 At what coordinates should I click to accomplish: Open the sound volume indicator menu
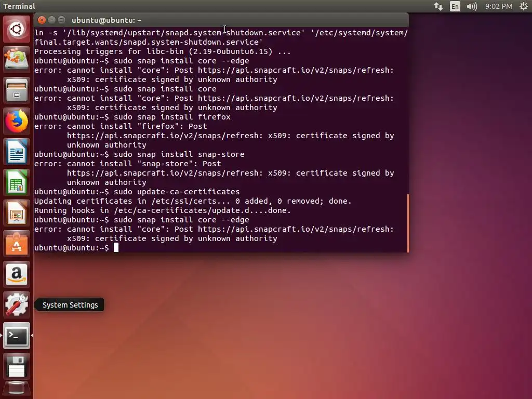pyautogui.click(x=472, y=6)
